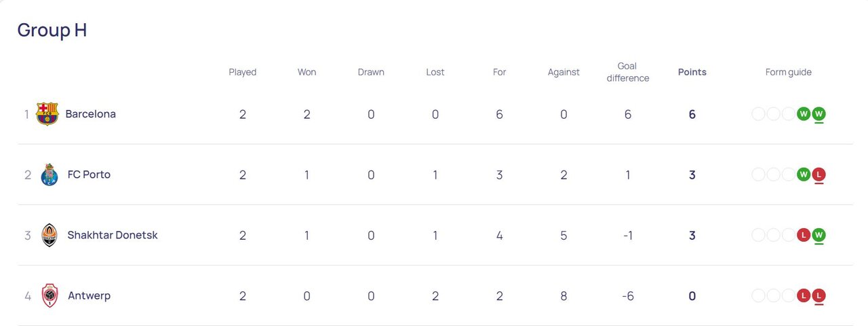Click the Goal difference column header
The image size is (868, 326).
point(627,72)
